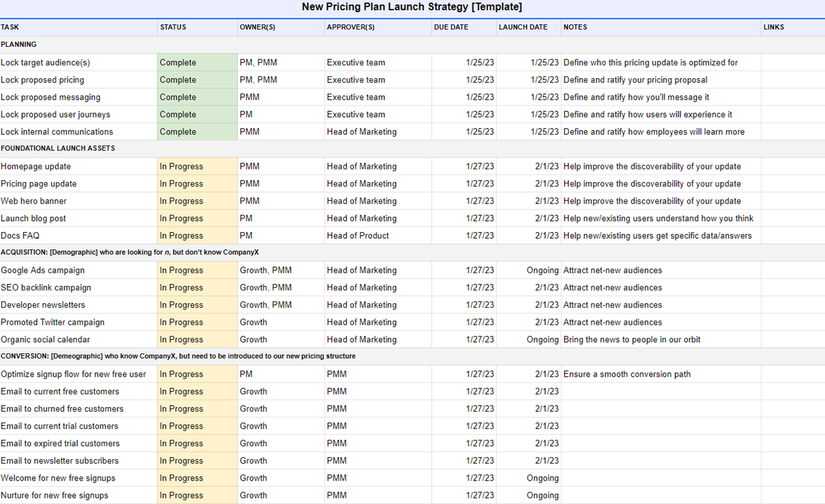Click Ongoing launch date for Welcome for new free signups
Image resolution: width=825 pixels, height=504 pixels.
click(x=529, y=478)
